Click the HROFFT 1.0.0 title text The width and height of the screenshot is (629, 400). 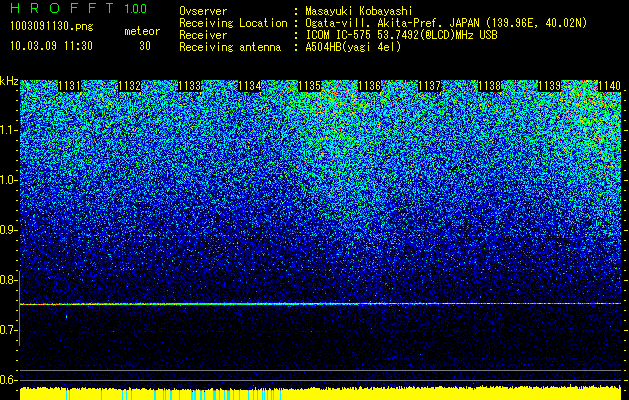[79, 8]
